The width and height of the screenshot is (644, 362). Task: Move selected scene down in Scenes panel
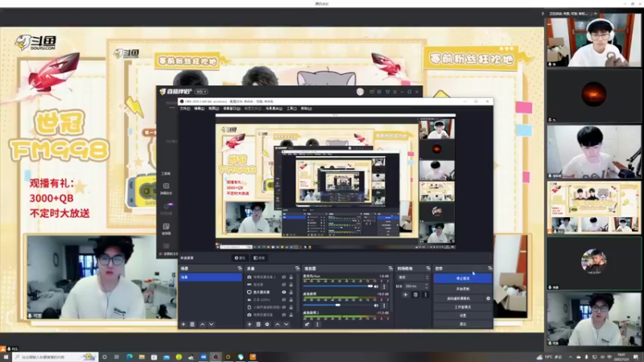[211, 324]
